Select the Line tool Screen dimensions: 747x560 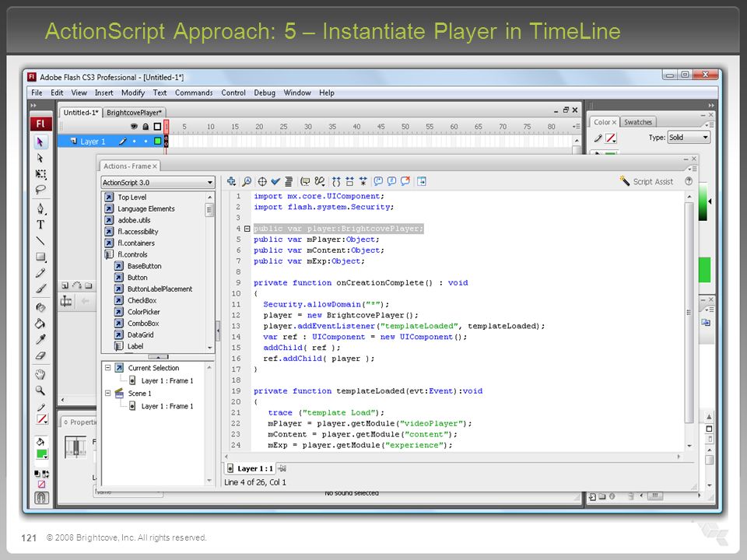pos(40,241)
